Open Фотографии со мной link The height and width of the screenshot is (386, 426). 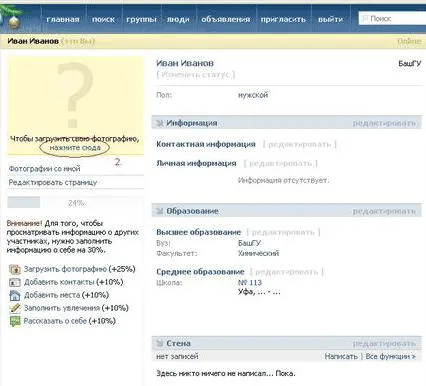44,169
